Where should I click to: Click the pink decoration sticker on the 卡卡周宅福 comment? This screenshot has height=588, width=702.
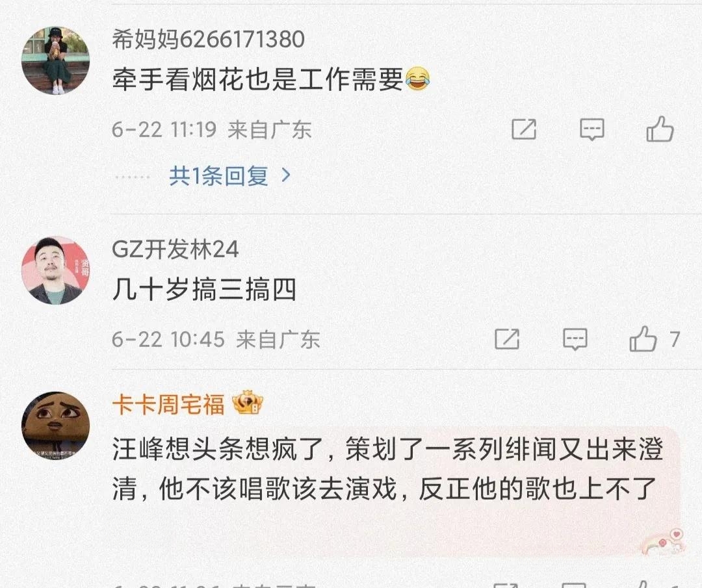tap(662, 542)
